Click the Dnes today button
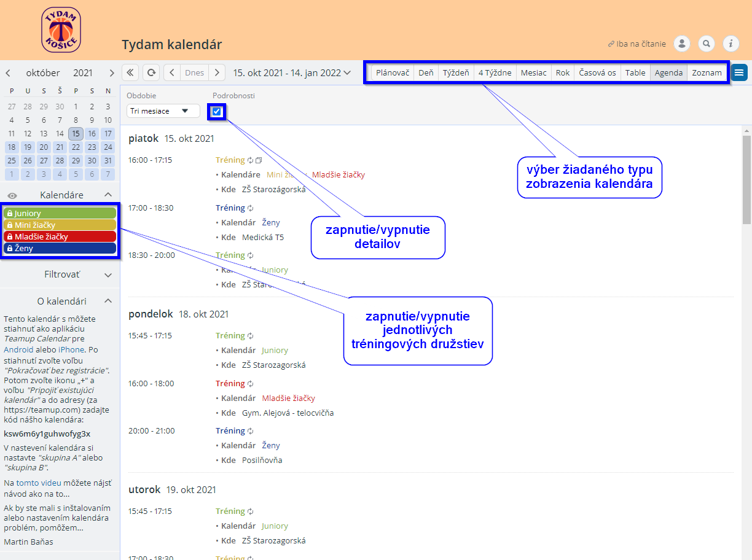Screen dimensions: 752x560 (194, 72)
